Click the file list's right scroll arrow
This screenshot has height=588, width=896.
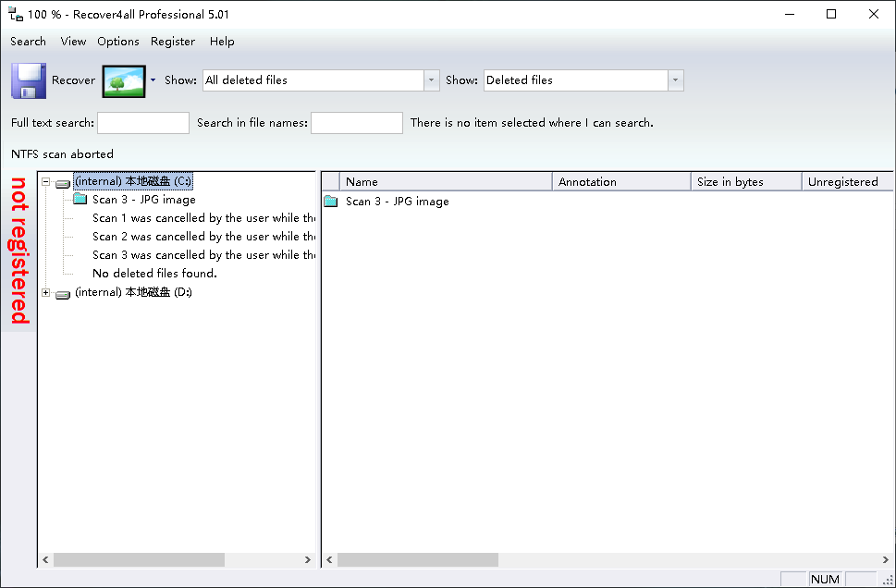885,560
